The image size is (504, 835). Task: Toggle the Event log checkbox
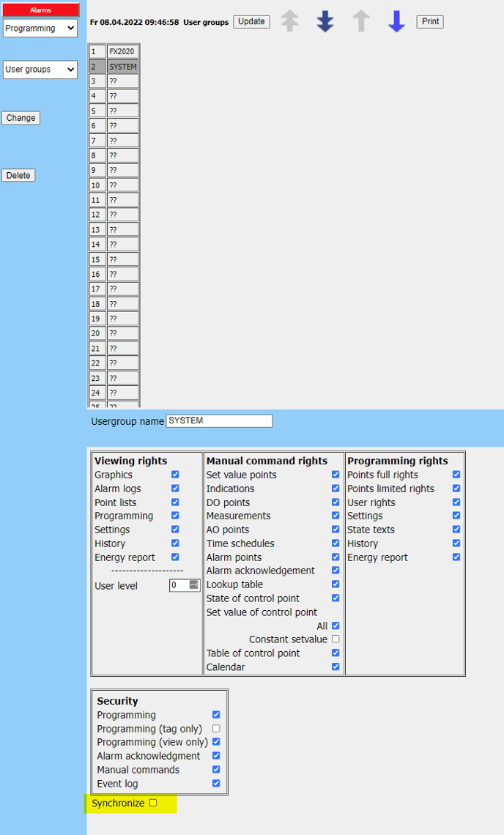(x=216, y=783)
